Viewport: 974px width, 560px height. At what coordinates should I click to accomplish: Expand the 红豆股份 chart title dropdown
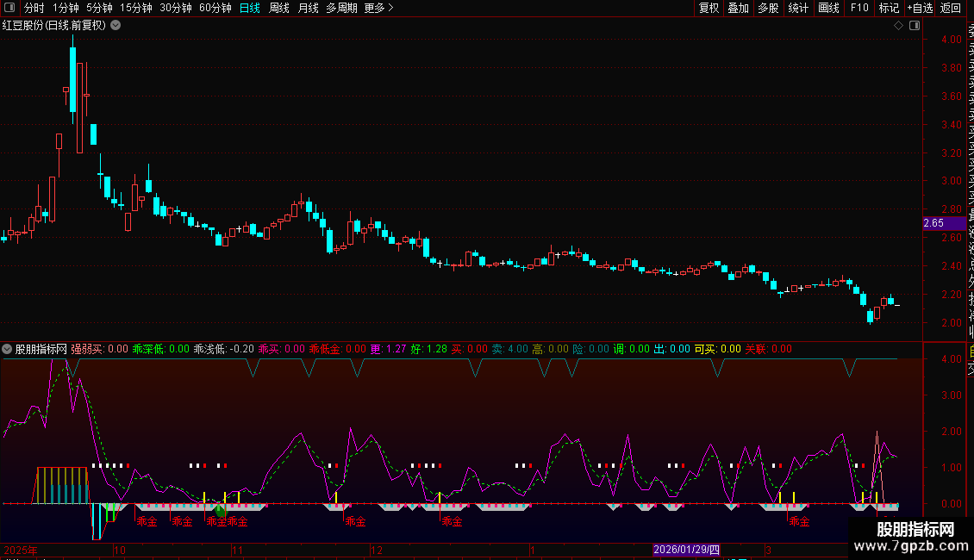116,25
